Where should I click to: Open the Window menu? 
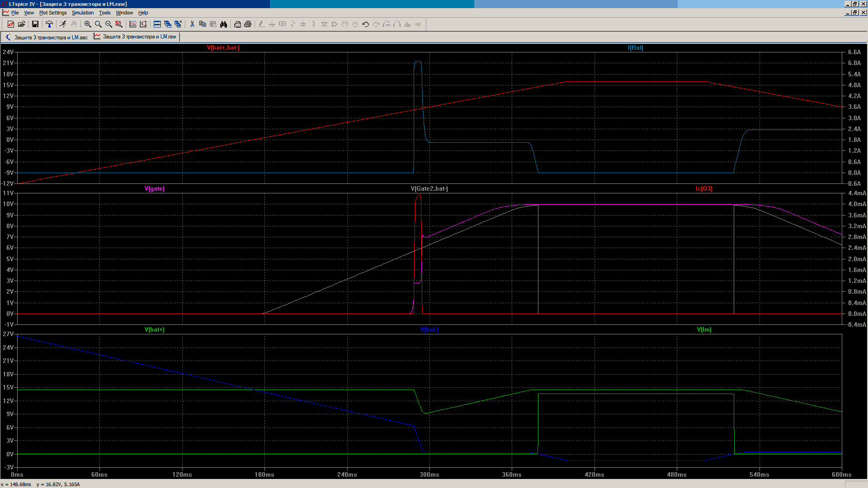124,13
